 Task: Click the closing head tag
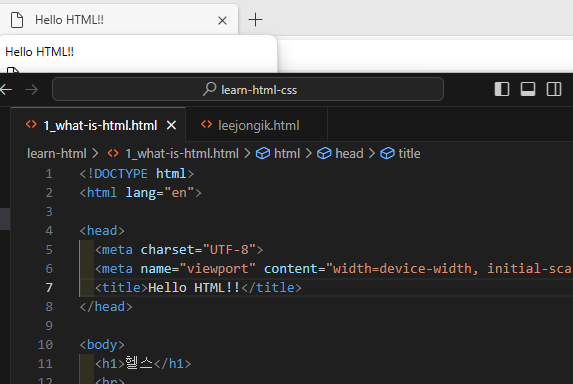tap(106, 307)
